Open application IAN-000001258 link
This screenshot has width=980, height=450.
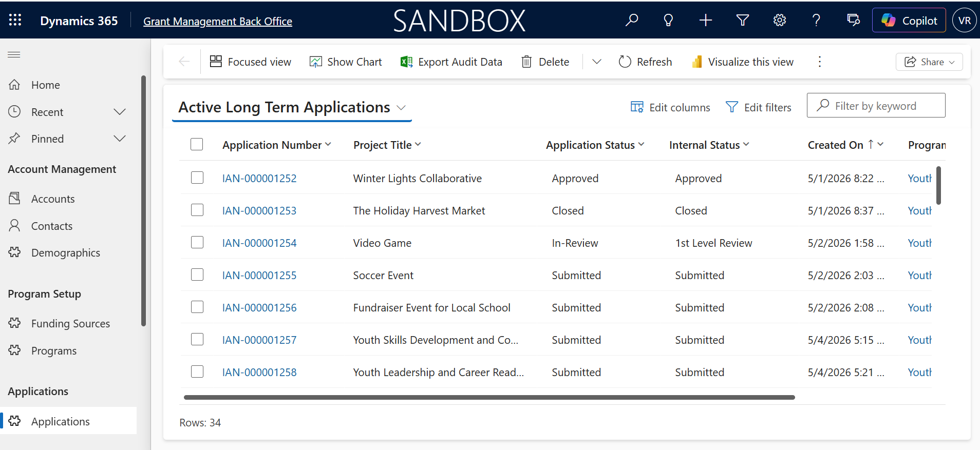[259, 372]
